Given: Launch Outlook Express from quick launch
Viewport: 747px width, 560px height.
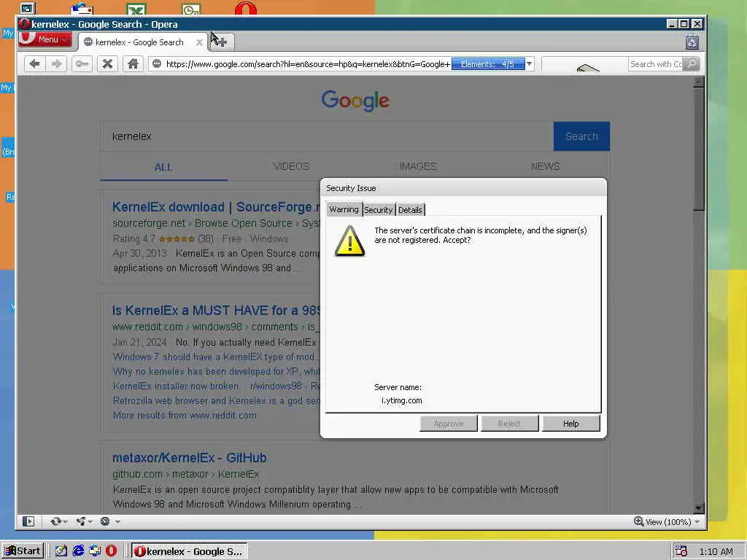Looking at the screenshot, I should 95,551.
